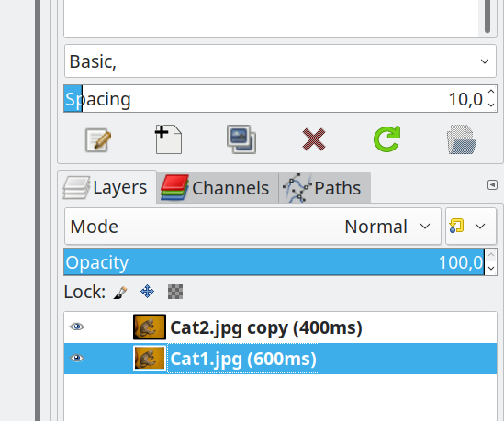Duplicate the selected brush
This screenshot has height=421, width=504.
click(241, 139)
